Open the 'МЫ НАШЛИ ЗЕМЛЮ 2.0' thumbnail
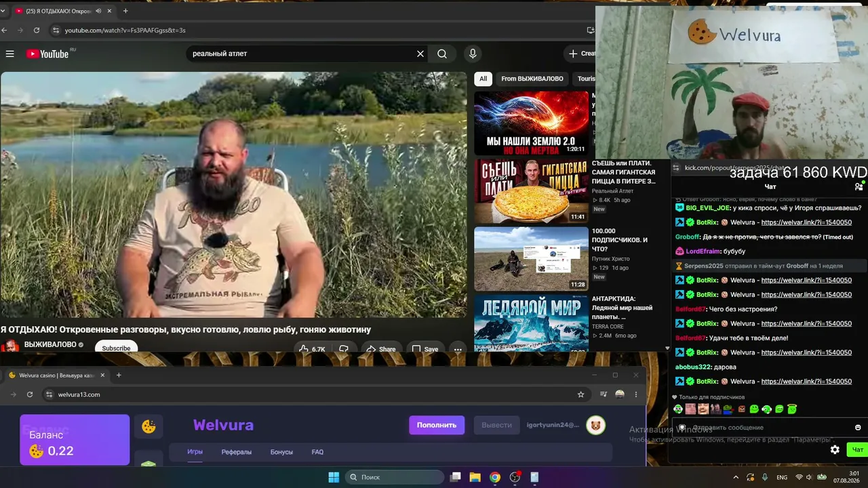The image size is (868, 488). click(531, 123)
